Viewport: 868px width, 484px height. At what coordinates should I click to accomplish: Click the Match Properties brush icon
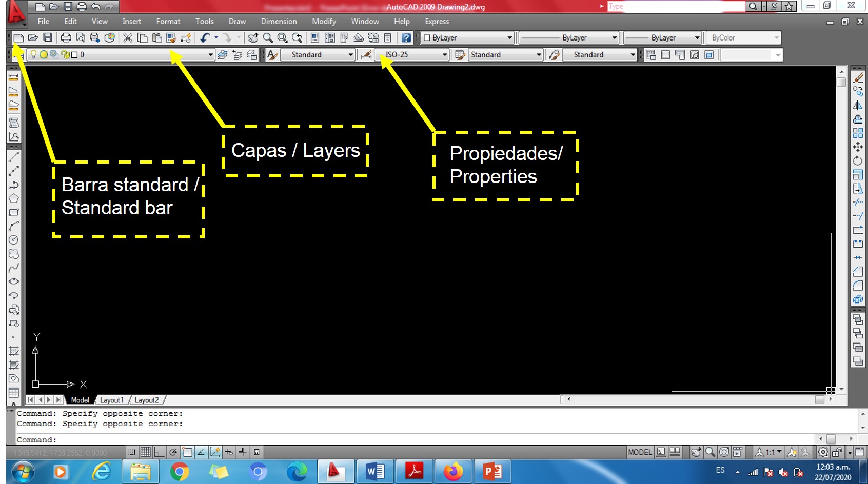171,38
